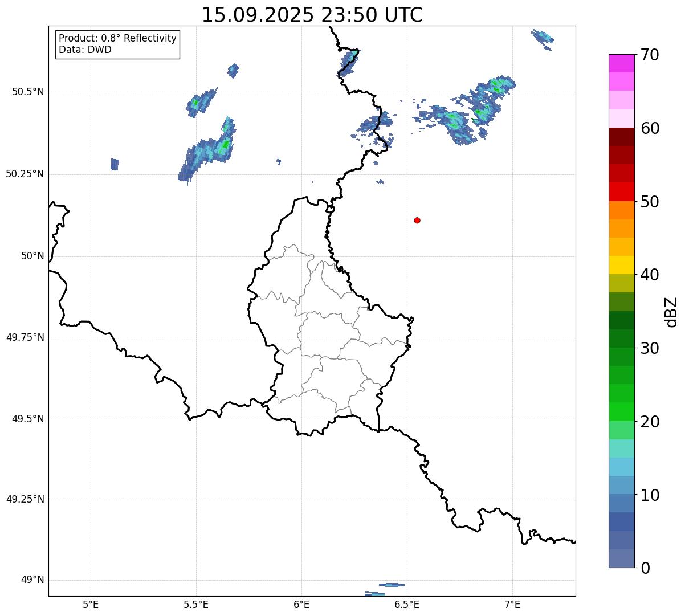
Task: Click the 49.5°N latitude label
Action: click(x=28, y=419)
